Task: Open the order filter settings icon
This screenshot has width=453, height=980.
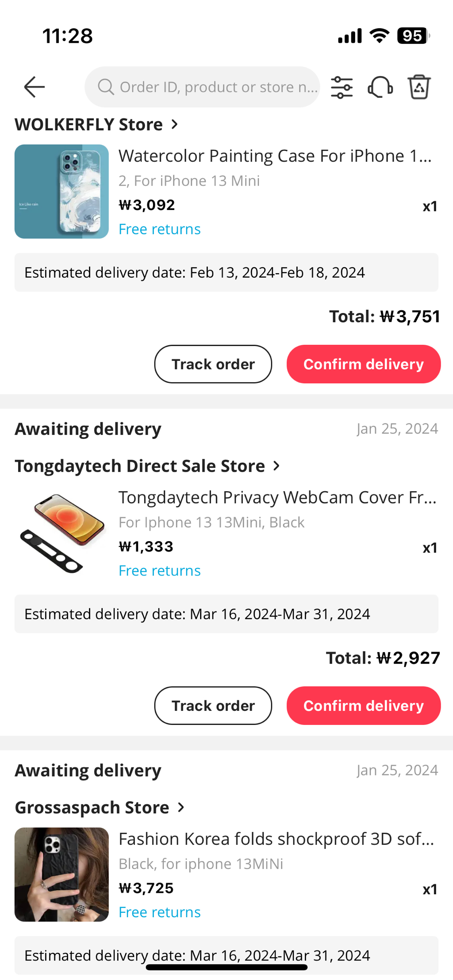Action: click(x=342, y=87)
